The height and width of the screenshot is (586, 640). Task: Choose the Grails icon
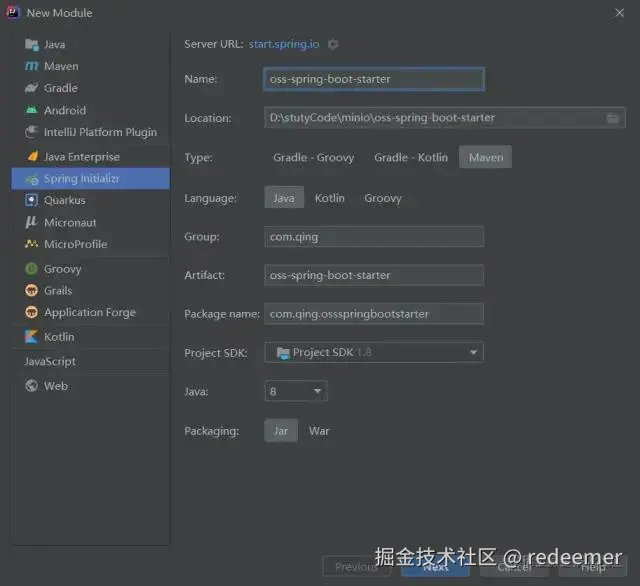click(x=32, y=291)
